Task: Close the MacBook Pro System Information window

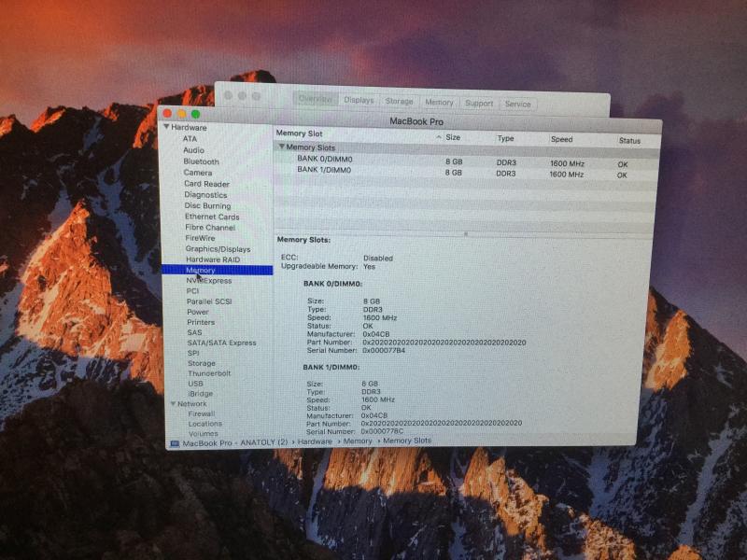Action: (x=167, y=113)
